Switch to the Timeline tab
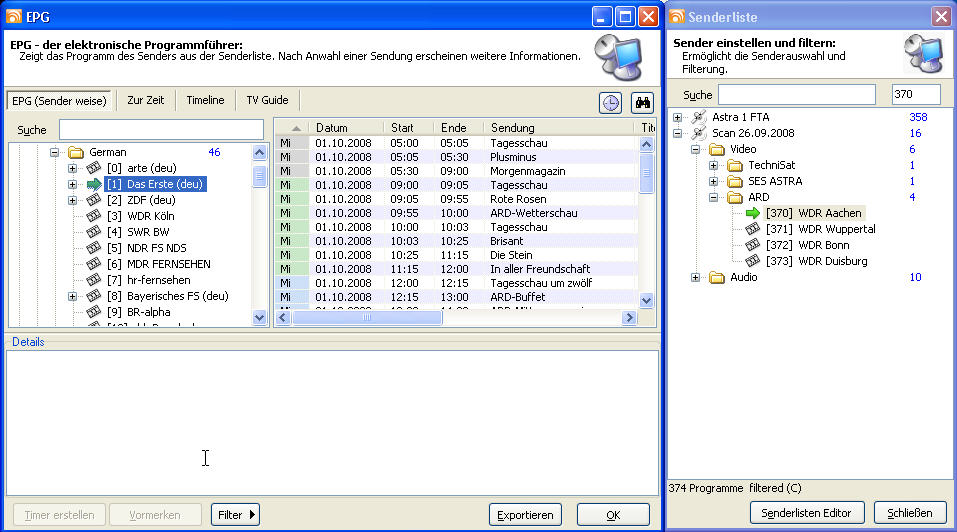Image resolution: width=957 pixels, height=532 pixels. [205, 100]
